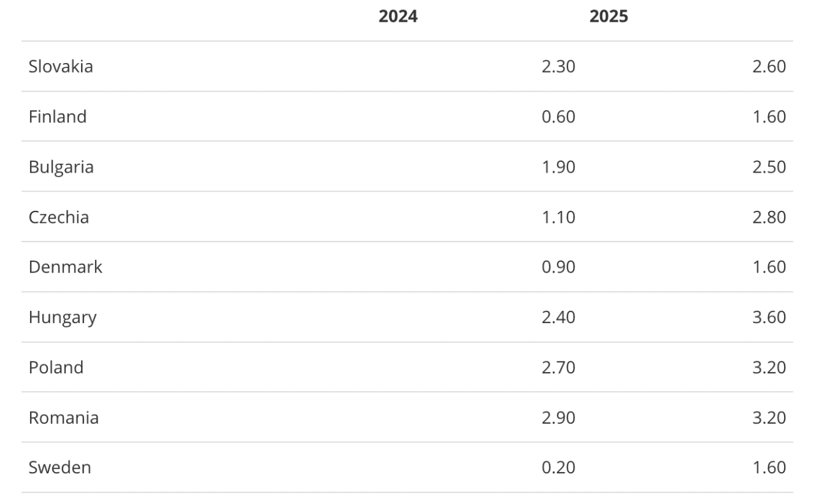816x504 pixels.
Task: Select Poland's 2024 value 2.70
Action: pos(558,368)
